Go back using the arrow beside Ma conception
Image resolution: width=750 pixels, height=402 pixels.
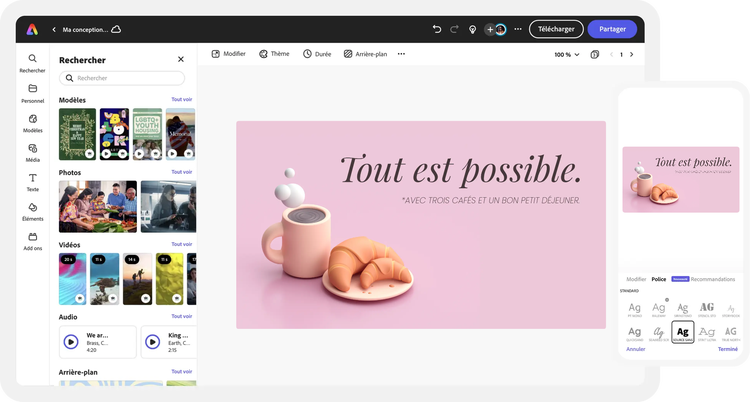tap(54, 30)
